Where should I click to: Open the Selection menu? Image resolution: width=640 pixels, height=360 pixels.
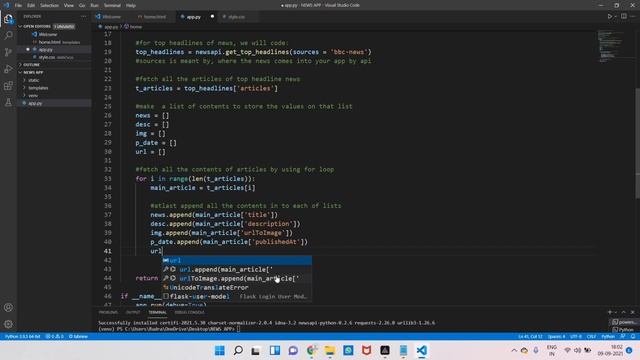click(49, 5)
